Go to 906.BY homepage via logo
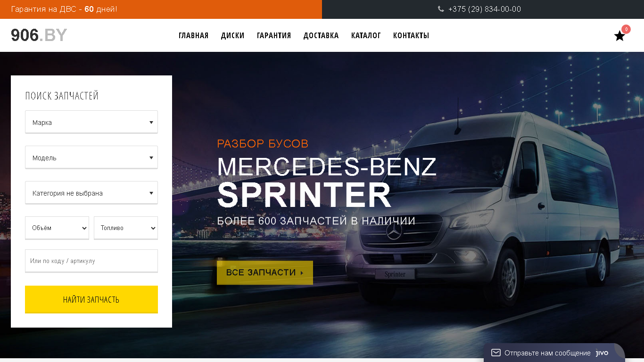Image resolution: width=644 pixels, height=362 pixels. [39, 35]
